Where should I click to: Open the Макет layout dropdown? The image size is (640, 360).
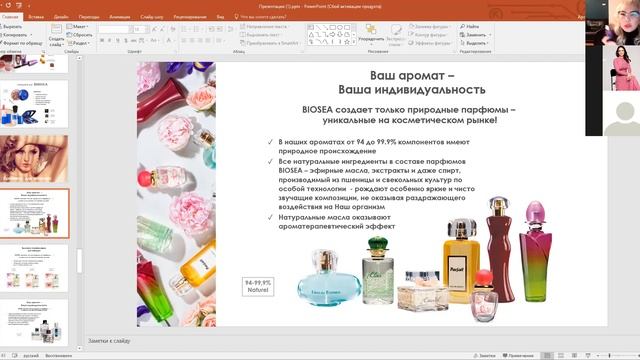pos(78,27)
